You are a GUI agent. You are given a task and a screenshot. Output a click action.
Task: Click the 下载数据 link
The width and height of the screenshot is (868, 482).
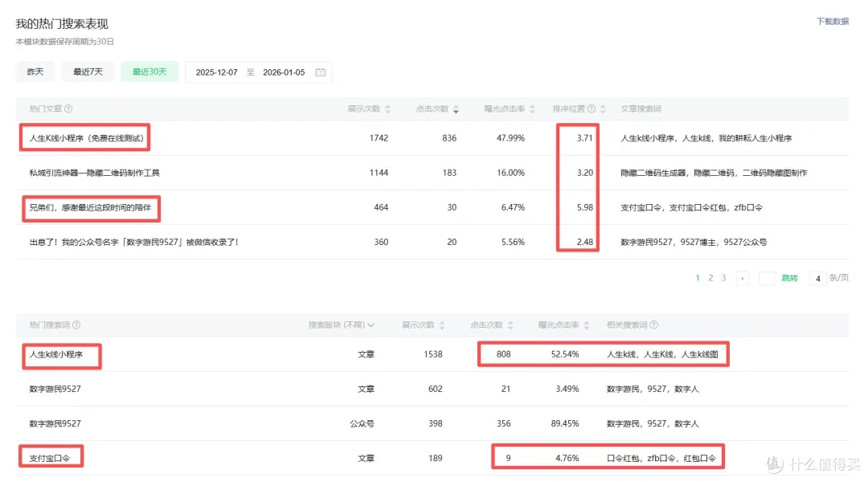pyautogui.click(x=833, y=22)
